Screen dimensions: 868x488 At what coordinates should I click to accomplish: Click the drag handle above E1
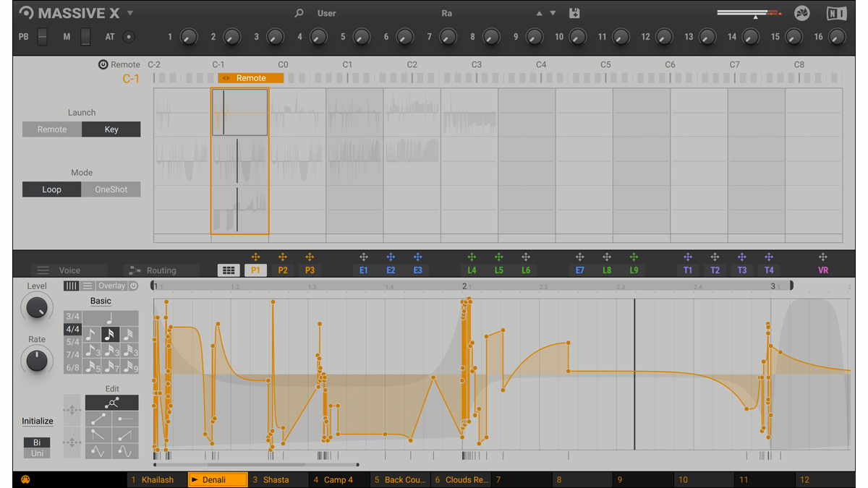coord(364,257)
